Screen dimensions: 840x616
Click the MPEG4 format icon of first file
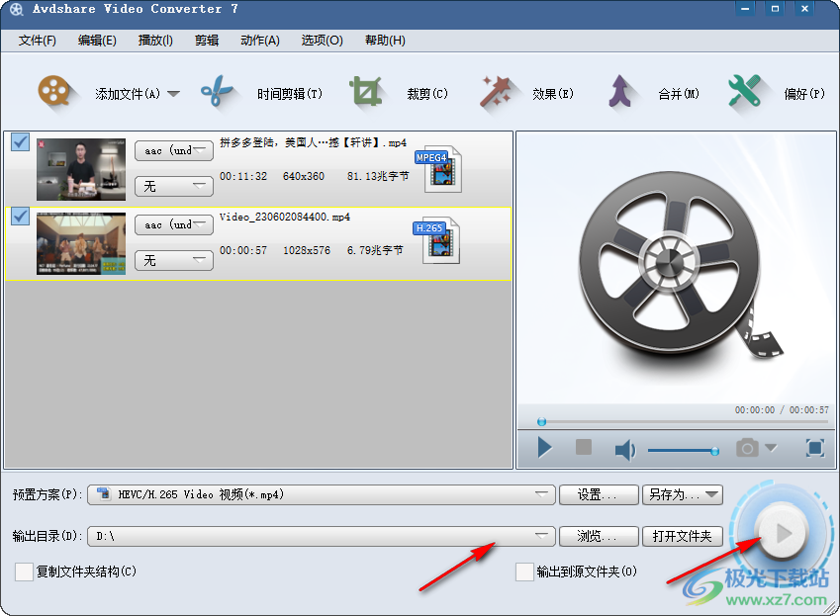438,168
